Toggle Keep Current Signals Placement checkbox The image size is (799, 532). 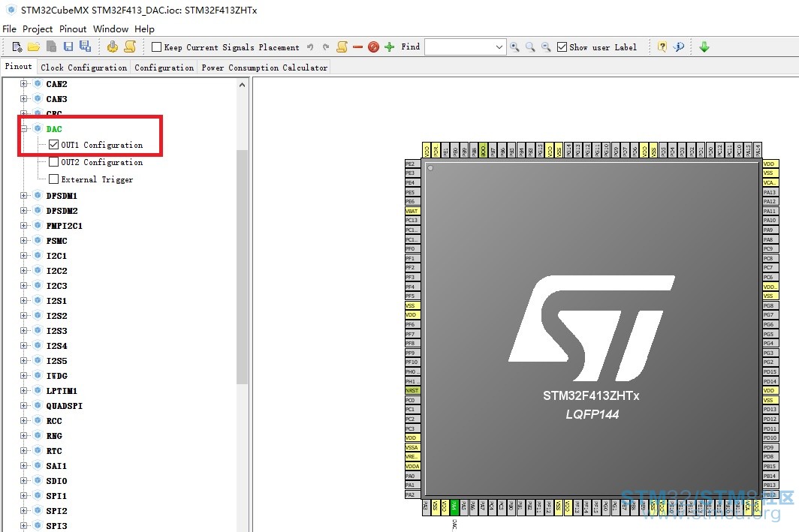click(x=156, y=47)
